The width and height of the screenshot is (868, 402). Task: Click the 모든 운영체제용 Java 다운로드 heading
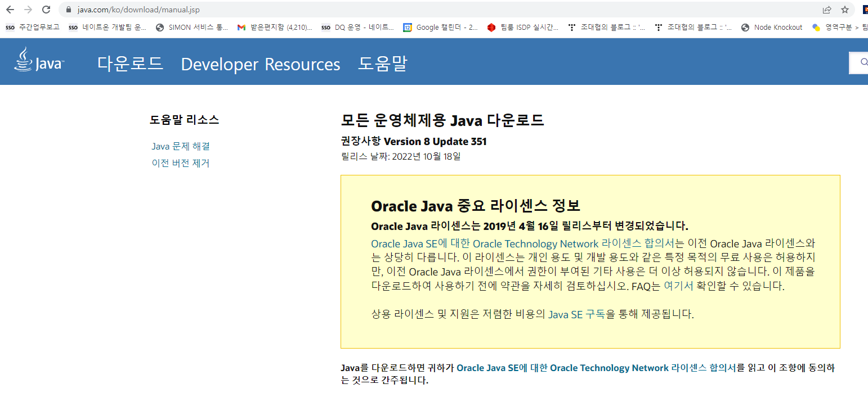click(x=442, y=120)
